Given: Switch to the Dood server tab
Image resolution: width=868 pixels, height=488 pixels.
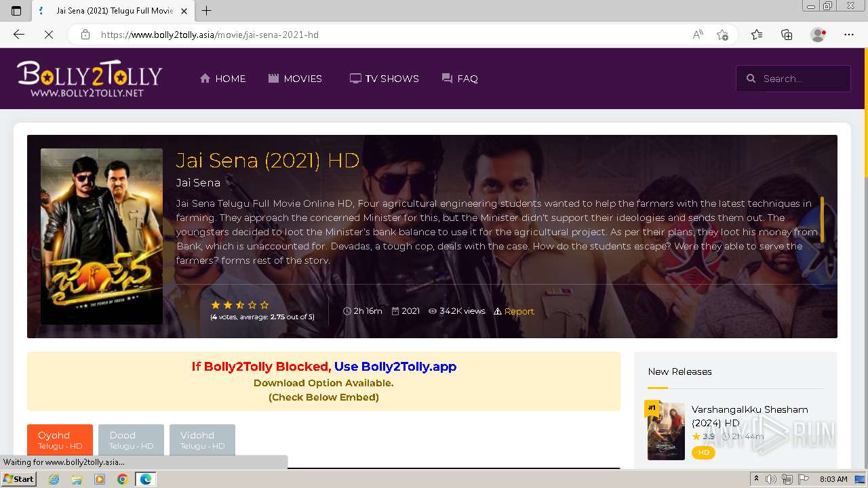Looking at the screenshot, I should (131, 440).
